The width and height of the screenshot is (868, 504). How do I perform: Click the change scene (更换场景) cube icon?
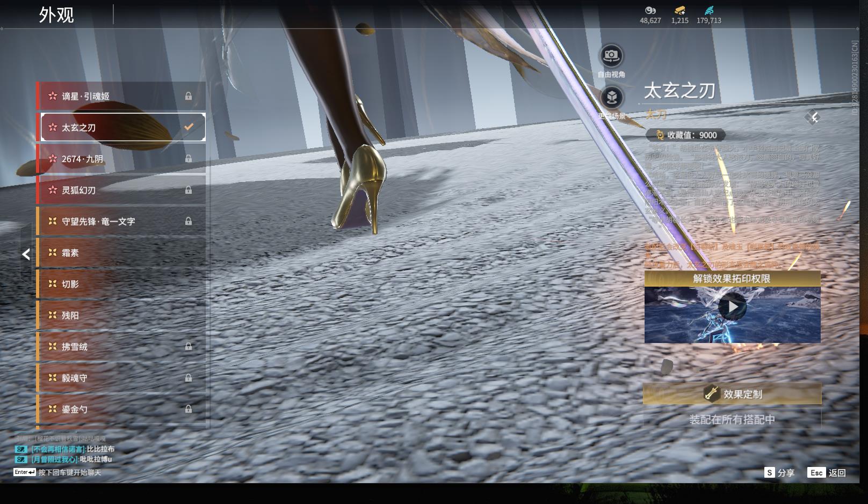coord(611,98)
